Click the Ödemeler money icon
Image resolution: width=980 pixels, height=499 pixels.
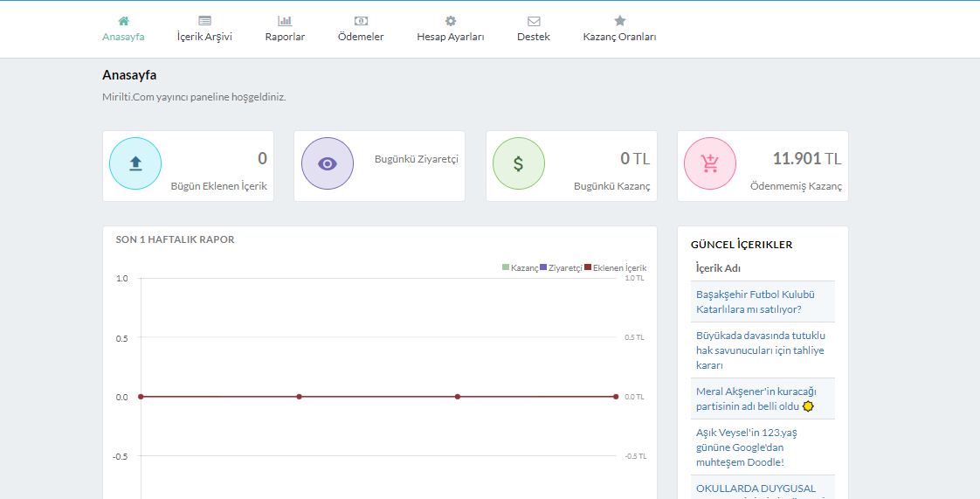[x=361, y=21]
